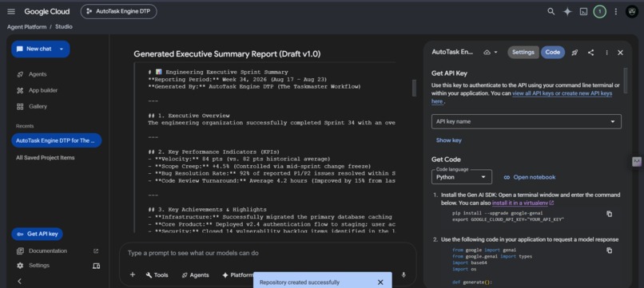Copy the Python request code snippet

[x=609, y=251]
